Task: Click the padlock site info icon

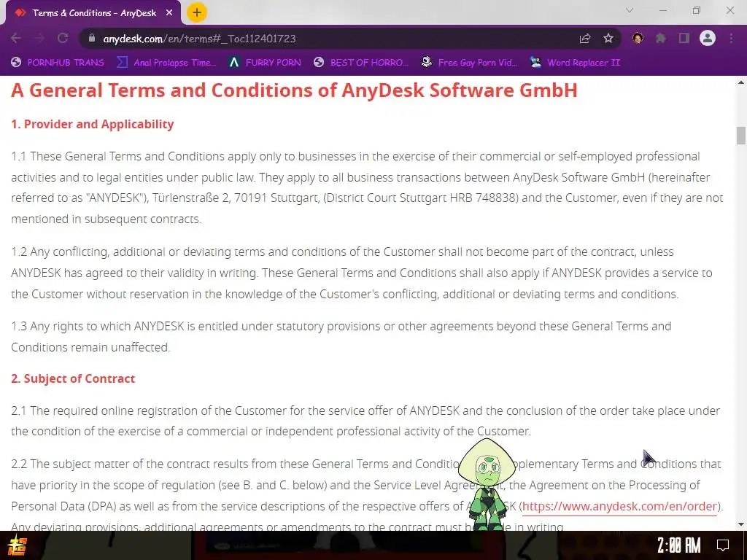Action: [92, 38]
